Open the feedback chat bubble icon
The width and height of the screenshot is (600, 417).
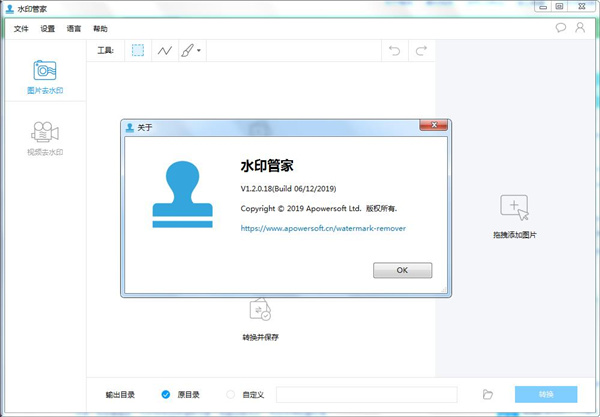pyautogui.click(x=561, y=28)
